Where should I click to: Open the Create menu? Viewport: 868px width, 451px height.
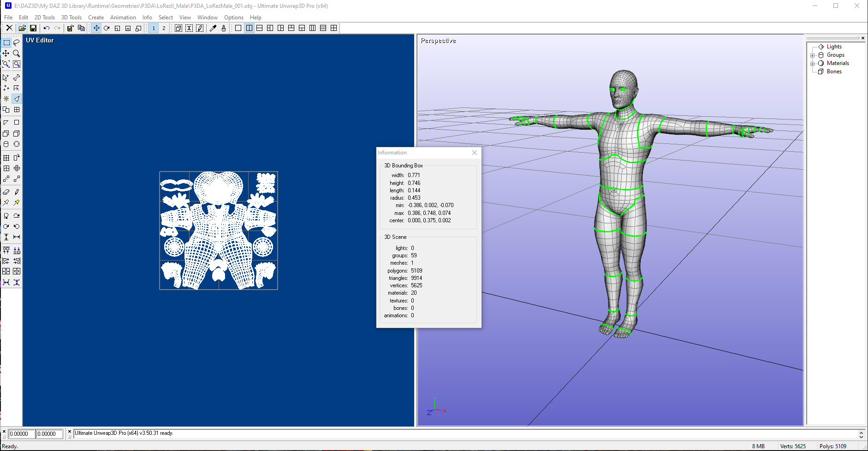click(x=96, y=18)
